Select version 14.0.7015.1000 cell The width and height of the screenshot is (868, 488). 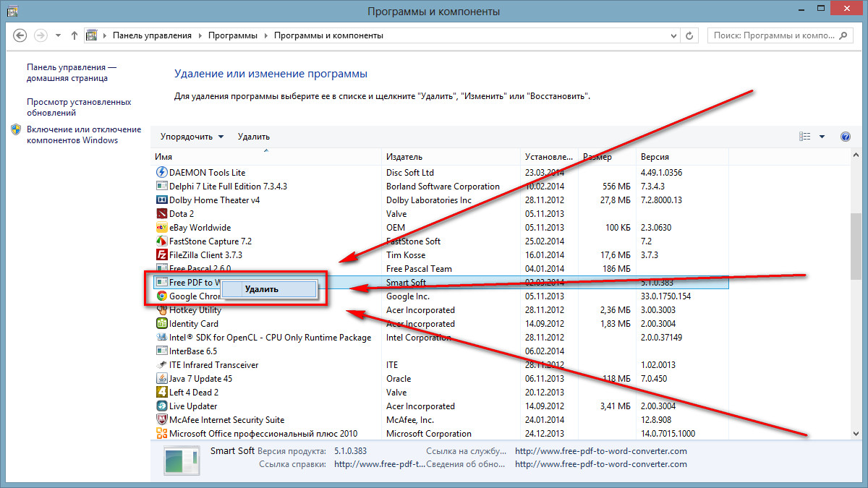point(668,434)
